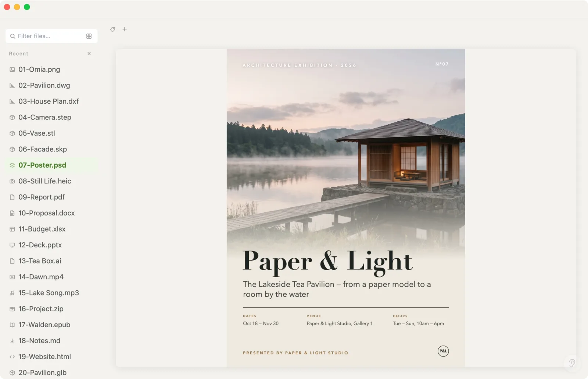The width and height of the screenshot is (588, 379).
Task: Click the layers icon beside 07-Poster.psd
Action: click(12, 165)
